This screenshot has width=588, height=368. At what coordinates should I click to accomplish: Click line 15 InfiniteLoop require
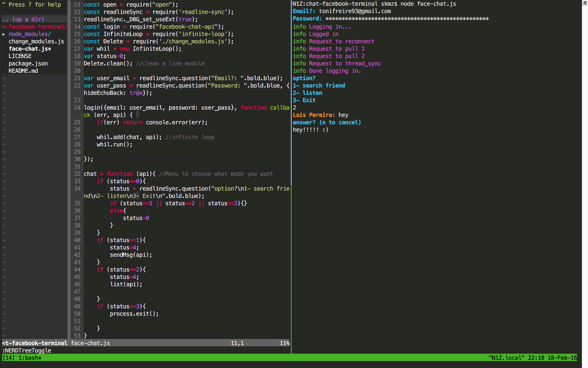[x=159, y=34]
